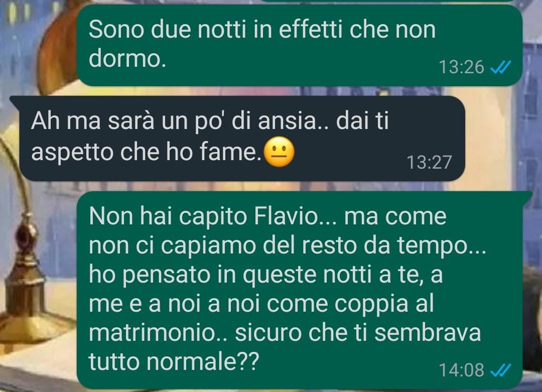Tap the neutral face emoji

tap(279, 152)
